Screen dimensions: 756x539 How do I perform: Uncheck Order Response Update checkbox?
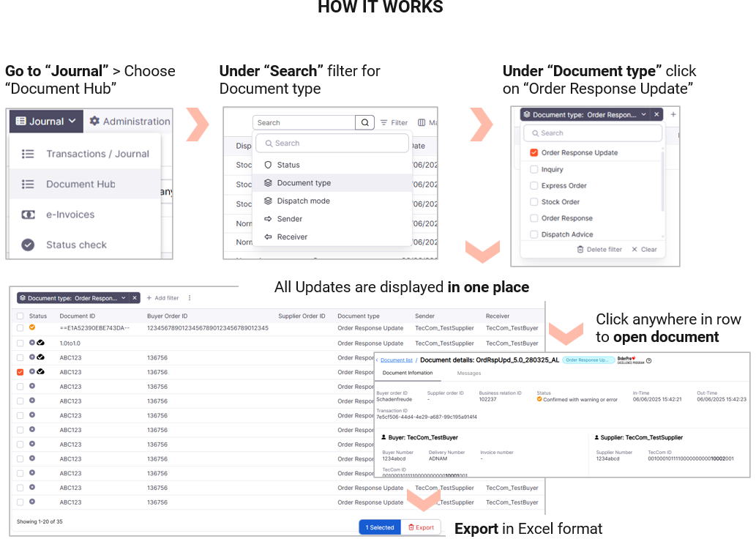tap(534, 152)
